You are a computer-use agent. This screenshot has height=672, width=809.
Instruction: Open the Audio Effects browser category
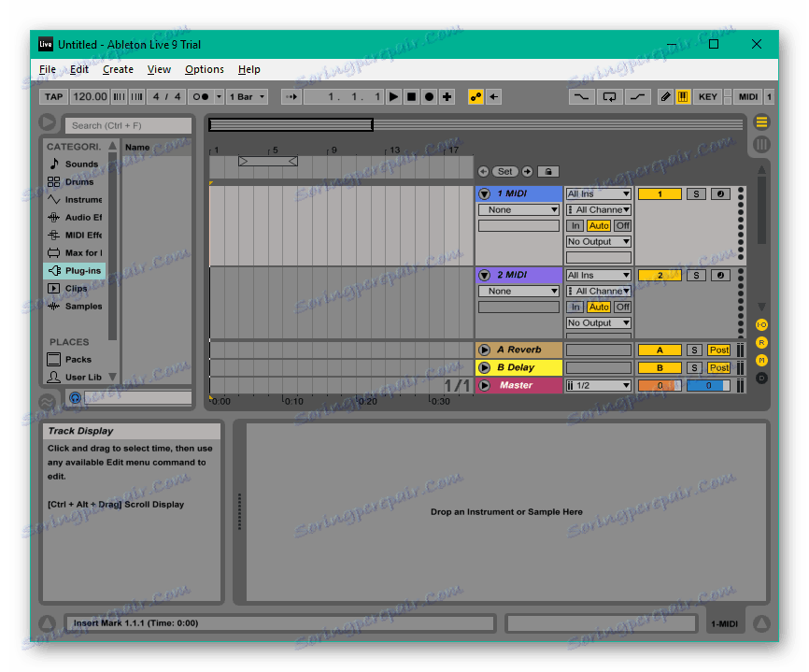tap(76, 217)
